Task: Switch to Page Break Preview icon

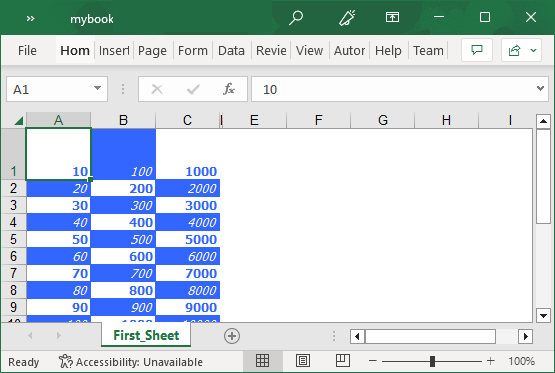Action: pyautogui.click(x=343, y=361)
